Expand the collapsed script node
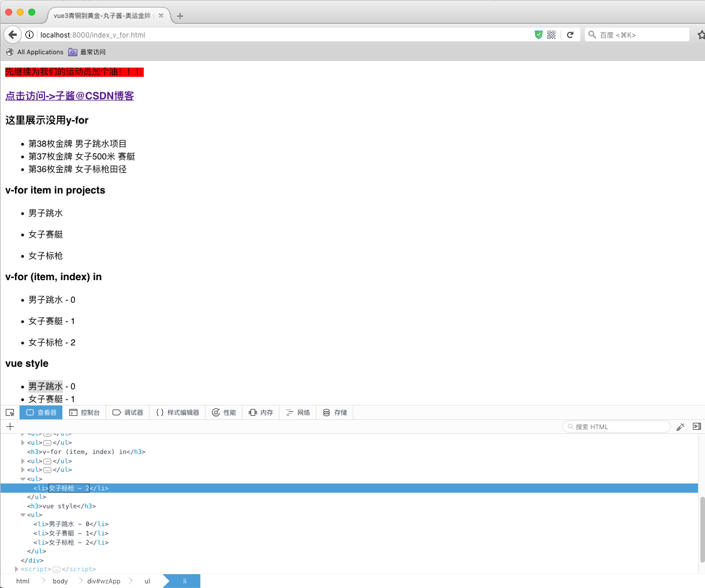Screen dimensions: 705x588 17,569
